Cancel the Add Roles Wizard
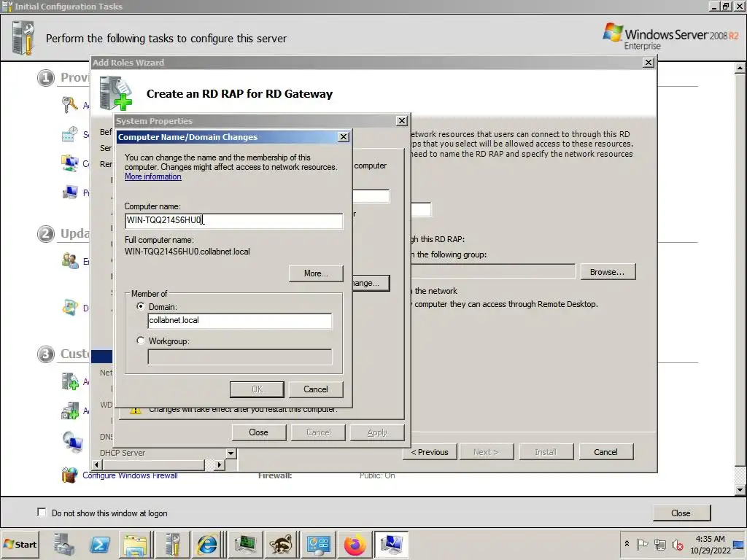 pyautogui.click(x=606, y=452)
